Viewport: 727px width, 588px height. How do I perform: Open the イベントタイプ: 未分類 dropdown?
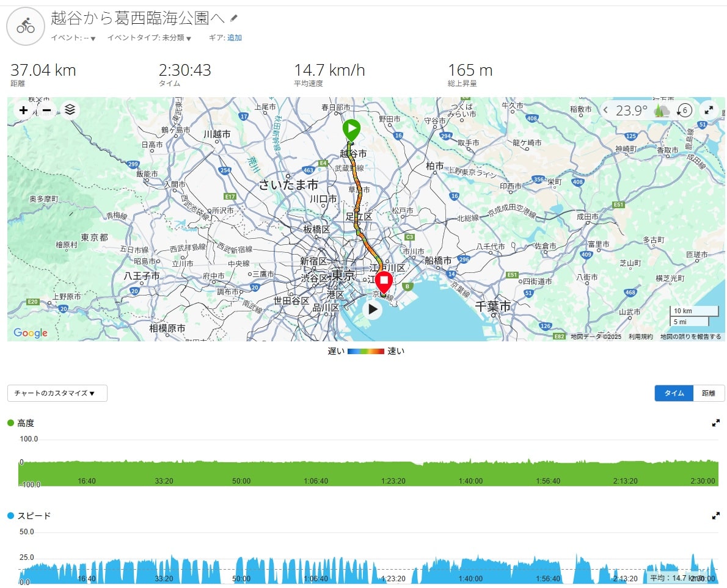click(149, 38)
